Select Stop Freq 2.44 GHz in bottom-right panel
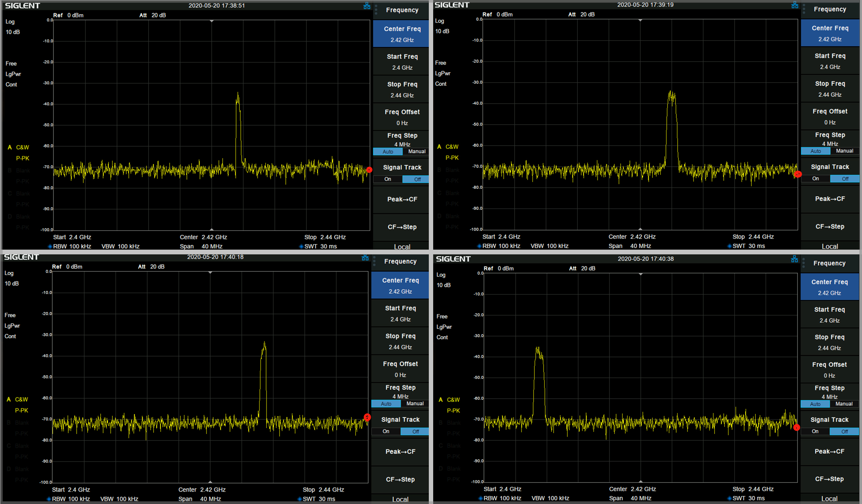The height and width of the screenshot is (504, 862). 829,342
